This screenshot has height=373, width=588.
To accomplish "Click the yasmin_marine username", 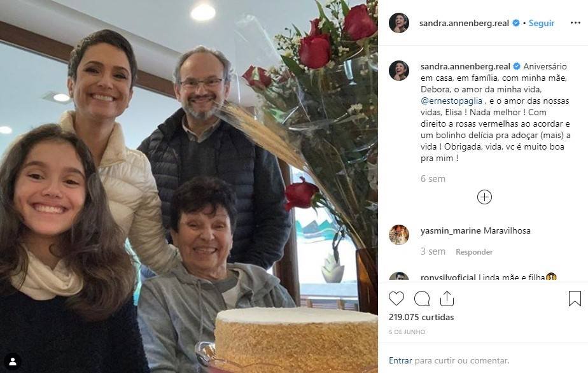I will [x=451, y=231].
